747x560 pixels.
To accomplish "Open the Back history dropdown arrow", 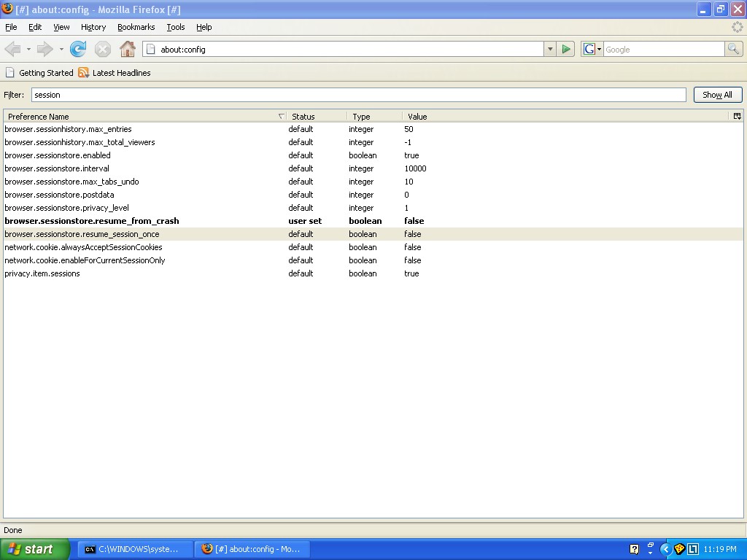I will pos(28,49).
